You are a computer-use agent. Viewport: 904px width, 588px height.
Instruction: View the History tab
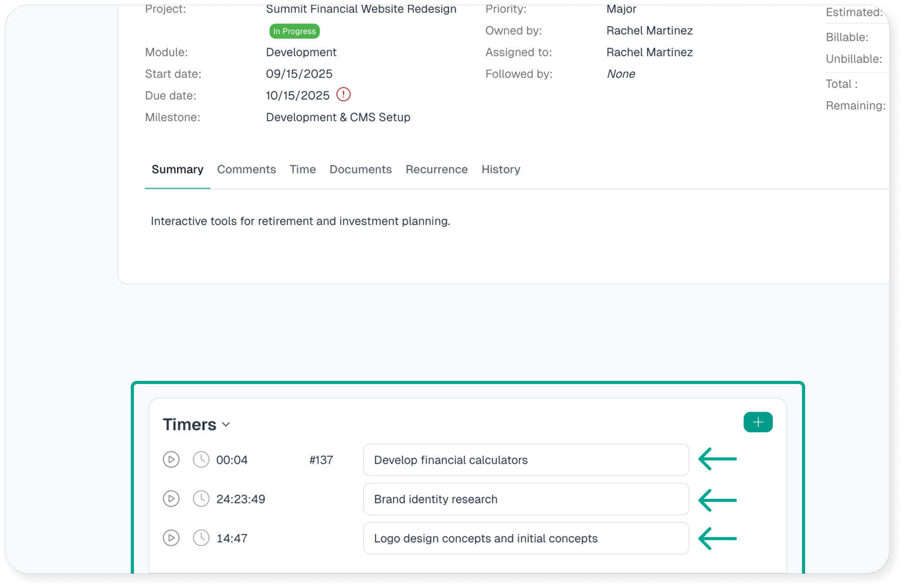501,169
